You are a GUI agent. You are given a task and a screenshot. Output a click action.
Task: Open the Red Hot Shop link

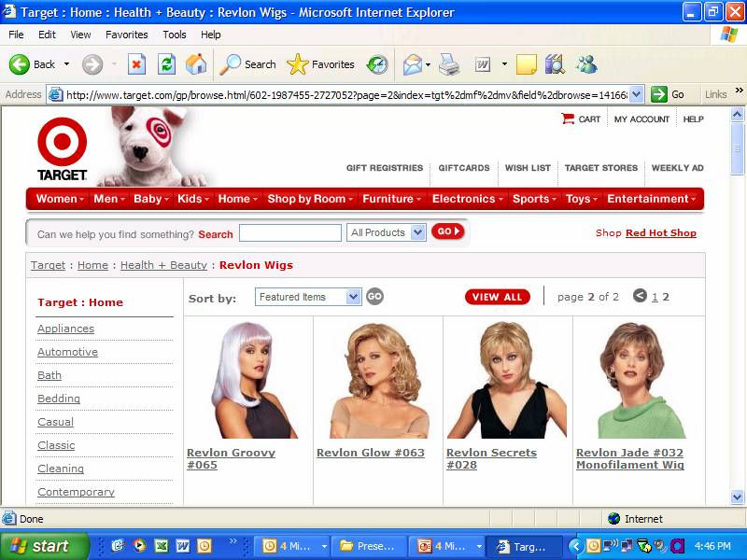661,232
